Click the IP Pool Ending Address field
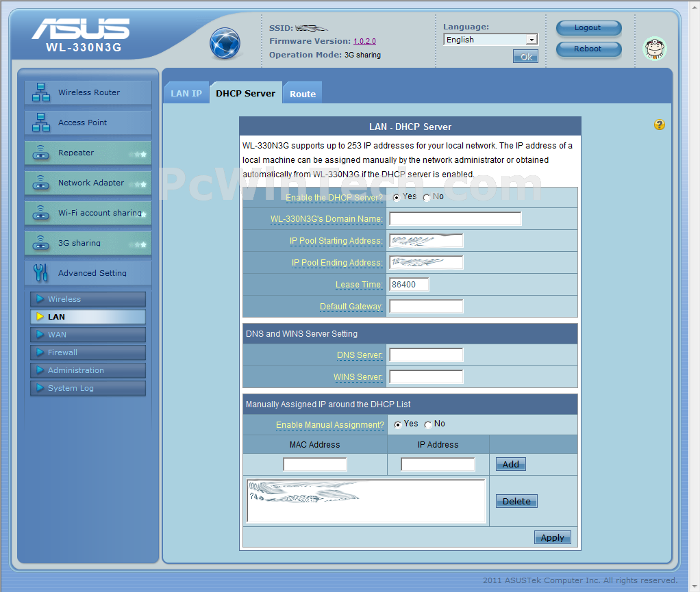This screenshot has width=700, height=592. click(426, 262)
